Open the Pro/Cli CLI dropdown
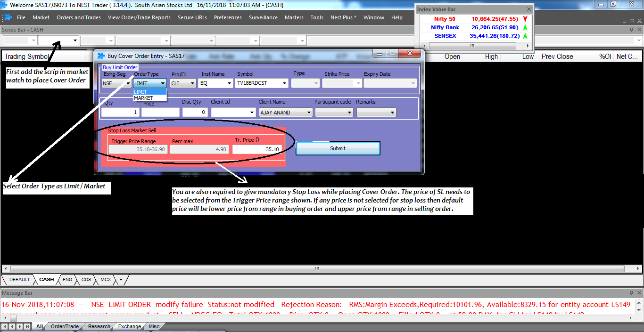This screenshot has width=644, height=332. [192, 83]
